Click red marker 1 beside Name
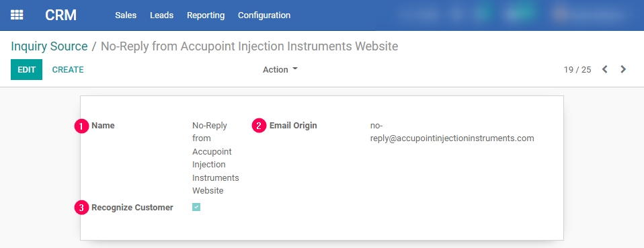 (81, 126)
